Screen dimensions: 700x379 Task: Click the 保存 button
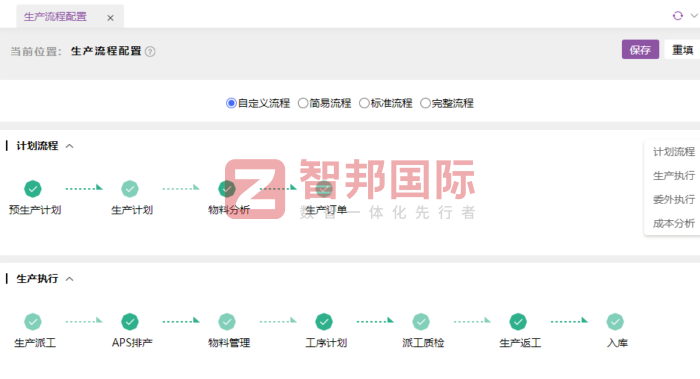[x=640, y=50]
